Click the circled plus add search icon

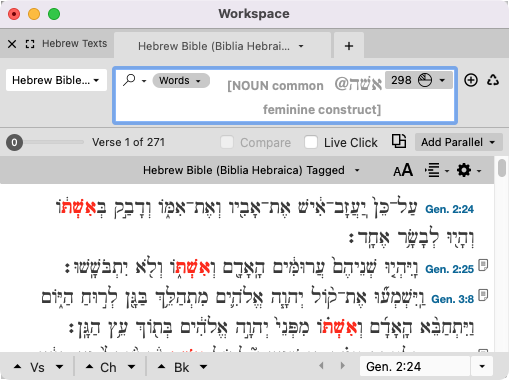pyautogui.click(x=471, y=80)
